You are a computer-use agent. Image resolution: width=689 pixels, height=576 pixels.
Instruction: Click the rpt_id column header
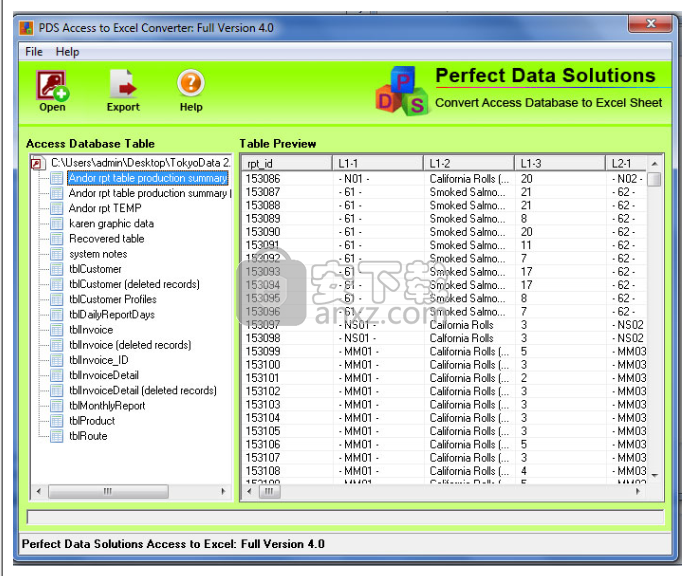[x=287, y=163]
